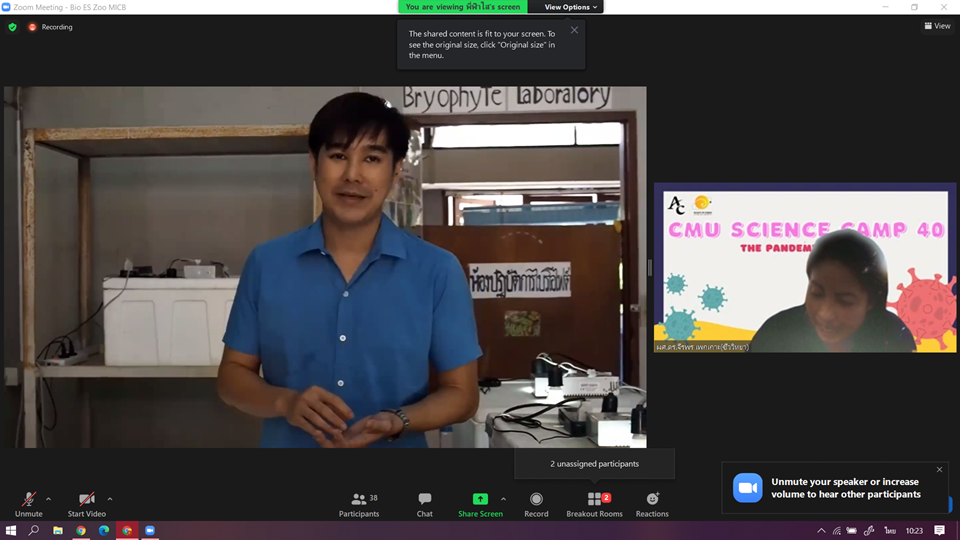Image resolution: width=960 pixels, height=540 pixels.
Task: Expand audio options arrow beside Unmute
Action: click(49, 498)
